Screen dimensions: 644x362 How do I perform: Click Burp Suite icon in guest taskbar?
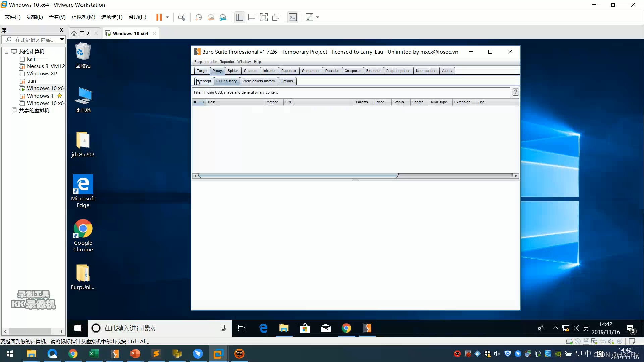point(367,328)
